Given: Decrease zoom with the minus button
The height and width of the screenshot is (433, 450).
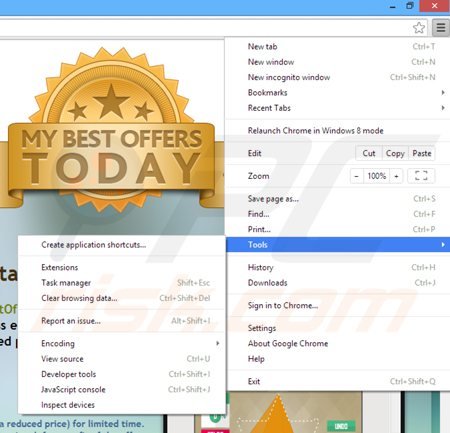Looking at the screenshot, I should click(x=357, y=176).
